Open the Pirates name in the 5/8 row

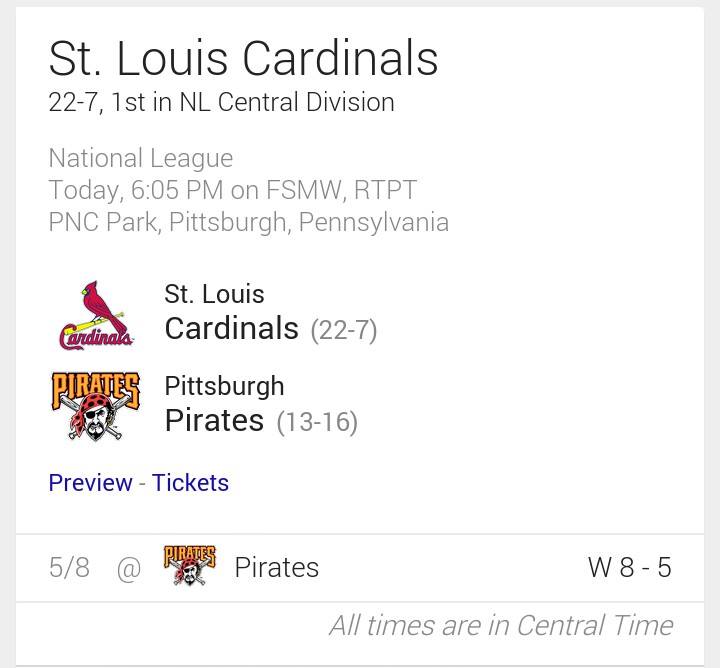(276, 568)
